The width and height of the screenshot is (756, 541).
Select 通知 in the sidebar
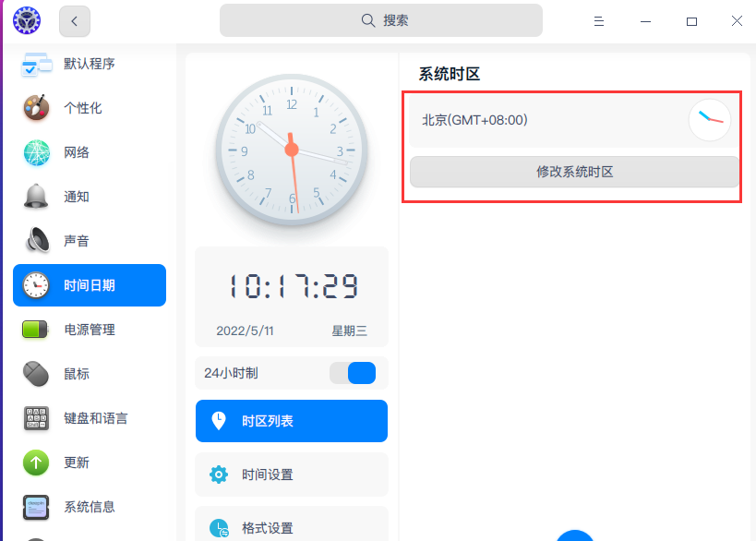point(90,197)
